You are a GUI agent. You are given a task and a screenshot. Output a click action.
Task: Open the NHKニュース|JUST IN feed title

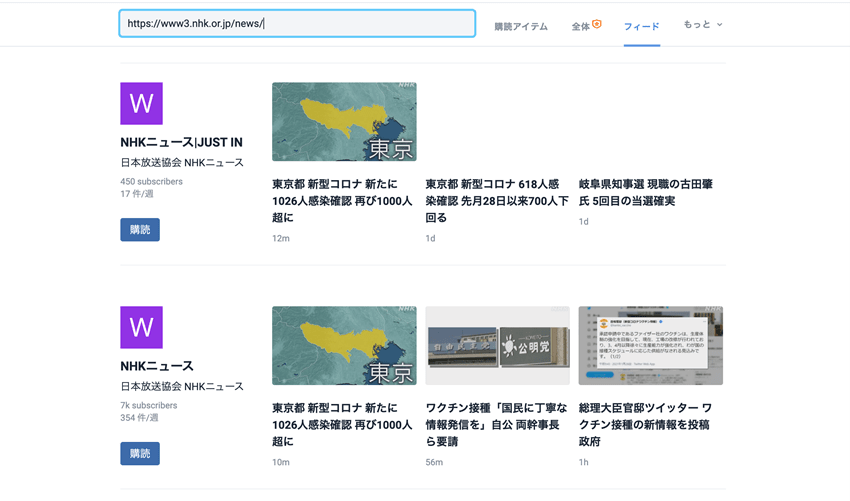point(181,142)
